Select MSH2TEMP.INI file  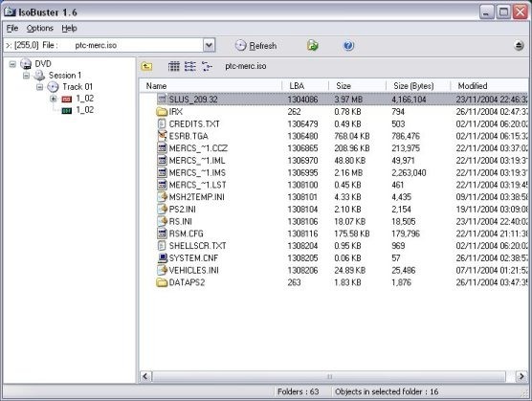click(x=197, y=197)
